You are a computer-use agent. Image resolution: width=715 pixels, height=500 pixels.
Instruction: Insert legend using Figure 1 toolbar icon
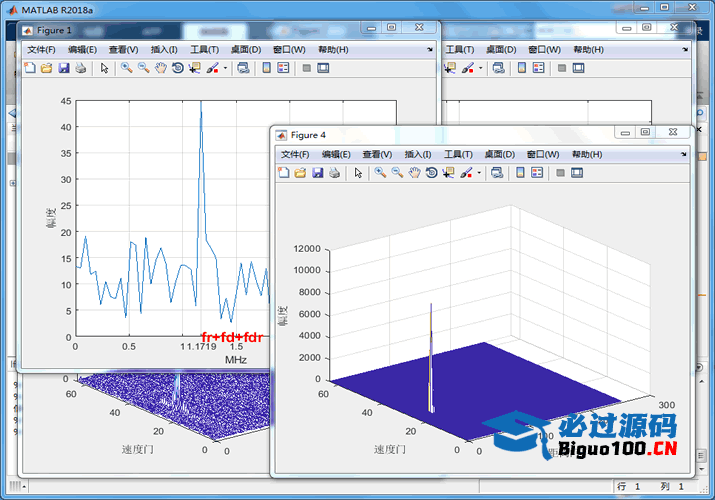283,68
